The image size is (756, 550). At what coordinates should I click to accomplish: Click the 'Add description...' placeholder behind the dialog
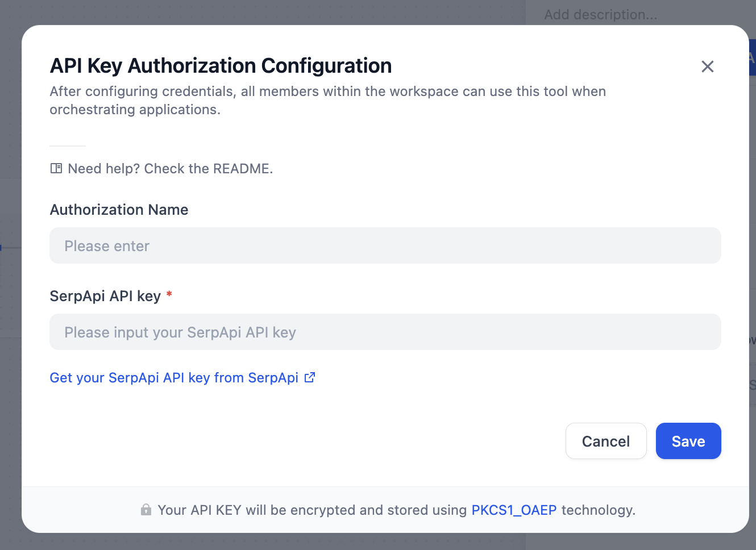pos(600,14)
